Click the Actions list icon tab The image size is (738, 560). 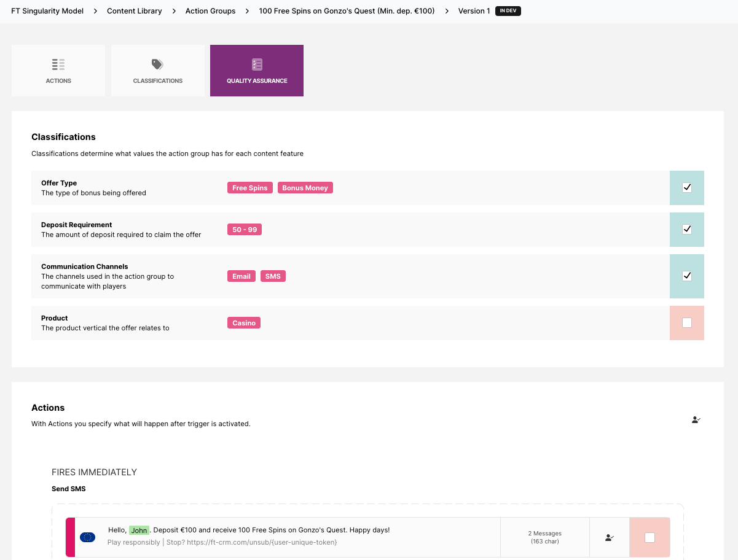58,64
